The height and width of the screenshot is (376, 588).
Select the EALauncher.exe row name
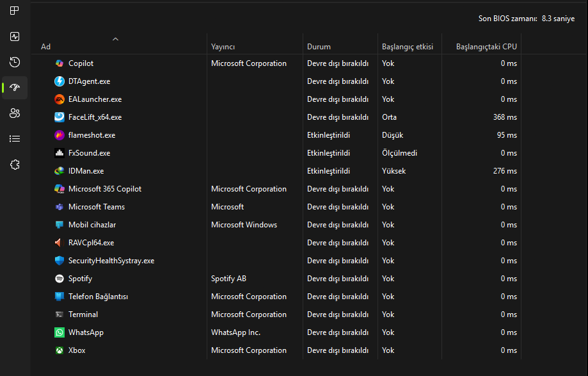[95, 99]
